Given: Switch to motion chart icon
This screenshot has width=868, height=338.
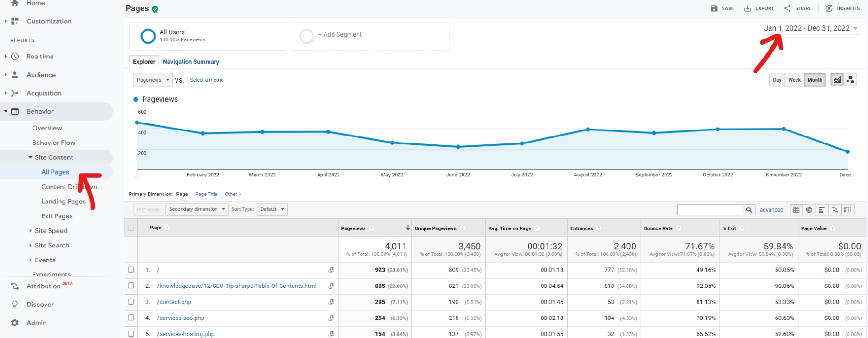Looking at the screenshot, I should 850,80.
